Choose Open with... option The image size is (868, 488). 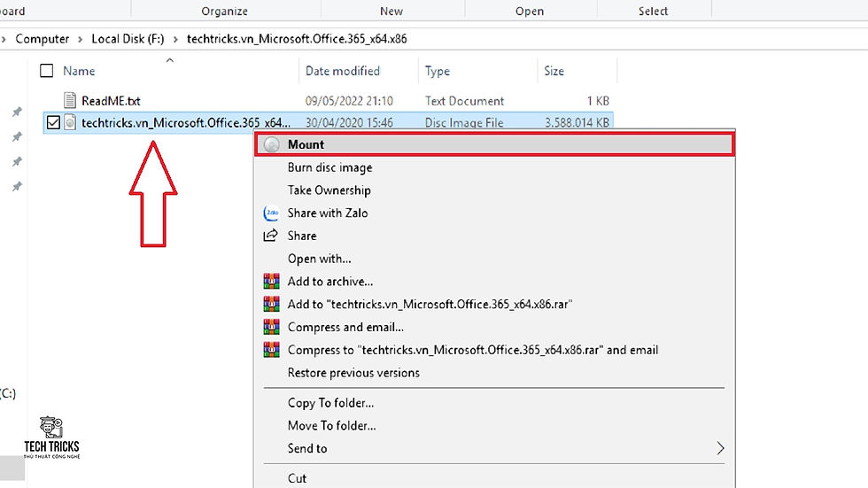coord(319,259)
